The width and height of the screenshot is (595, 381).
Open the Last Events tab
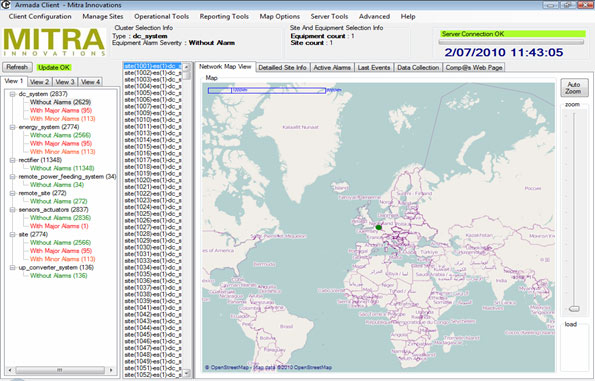pyautogui.click(x=374, y=68)
